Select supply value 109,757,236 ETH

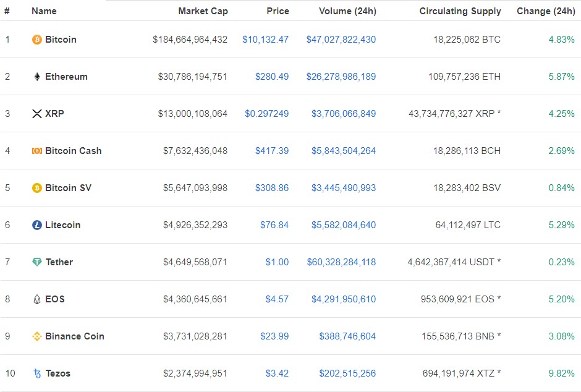464,76
